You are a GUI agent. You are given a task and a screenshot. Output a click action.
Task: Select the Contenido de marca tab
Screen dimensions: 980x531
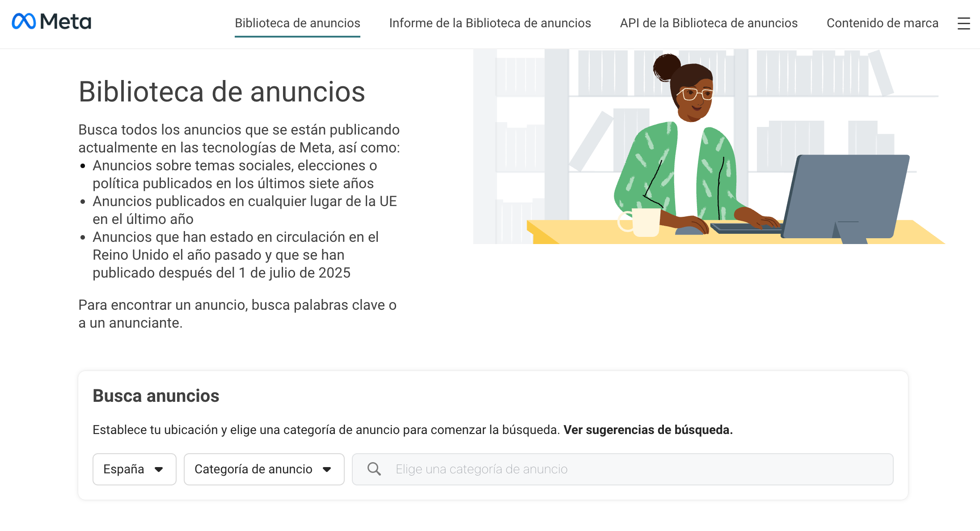point(882,23)
